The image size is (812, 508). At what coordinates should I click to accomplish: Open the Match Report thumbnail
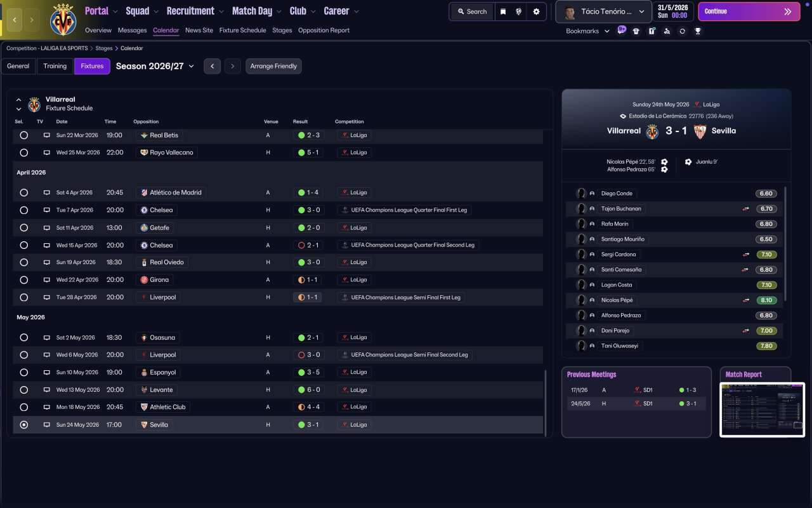tap(762, 410)
